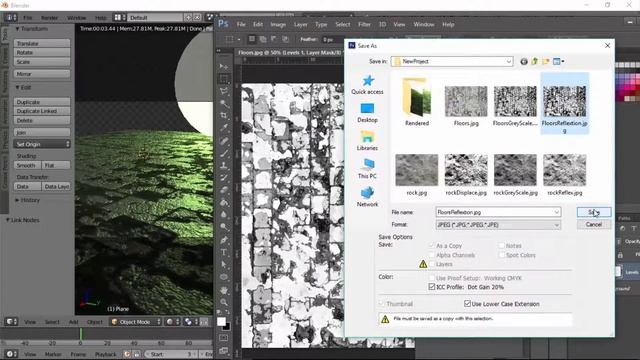
Task: Open Desktop location in Save As sidebar
Action: [367, 113]
